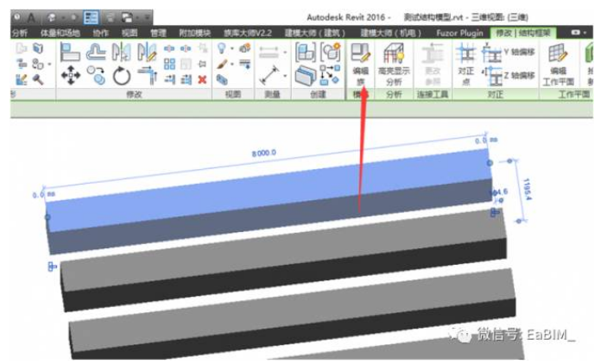Click the Split Element icon
The height and width of the screenshot is (364, 601).
169,48
